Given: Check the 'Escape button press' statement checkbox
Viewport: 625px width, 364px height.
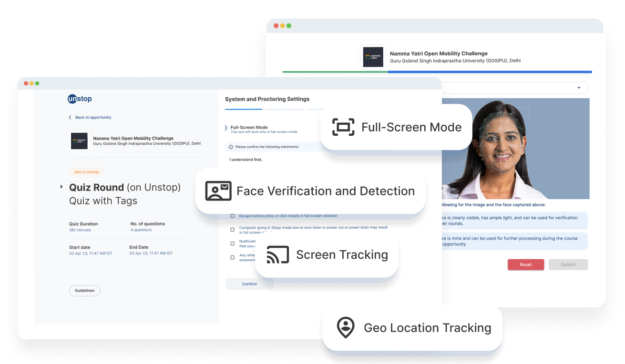Looking at the screenshot, I should tap(232, 216).
